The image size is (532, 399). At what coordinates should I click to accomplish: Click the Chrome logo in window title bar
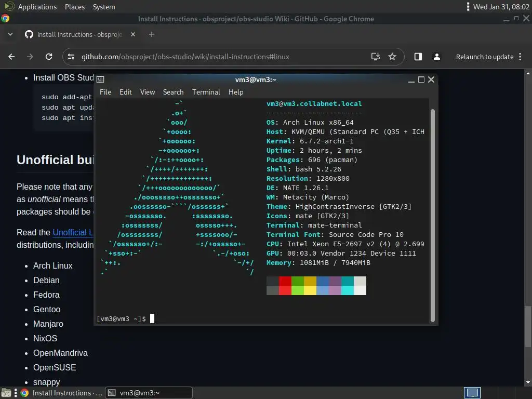pyautogui.click(x=5, y=19)
